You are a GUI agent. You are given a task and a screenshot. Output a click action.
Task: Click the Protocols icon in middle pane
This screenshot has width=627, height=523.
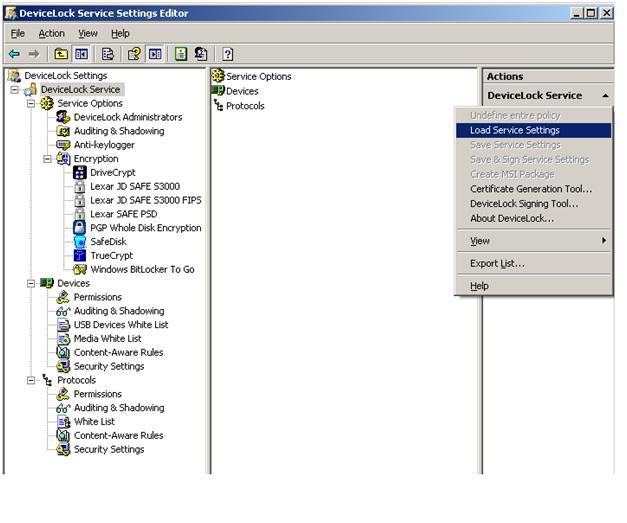[218, 106]
